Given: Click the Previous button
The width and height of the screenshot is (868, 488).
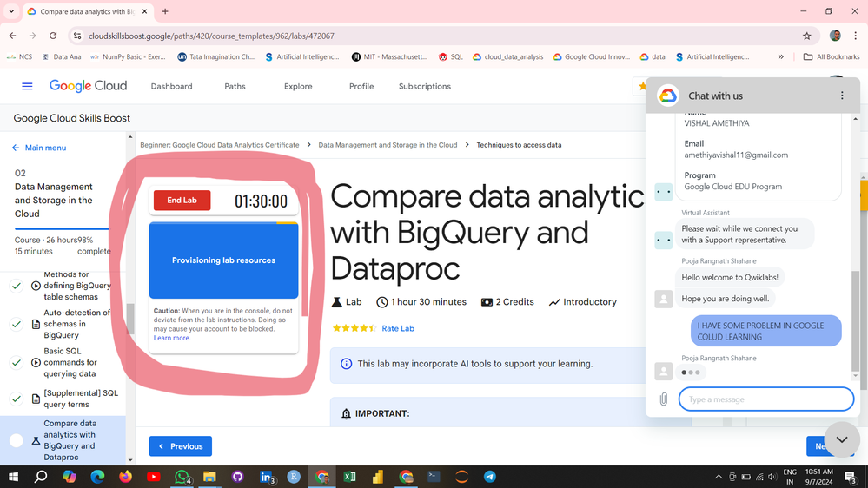Looking at the screenshot, I should (181, 446).
